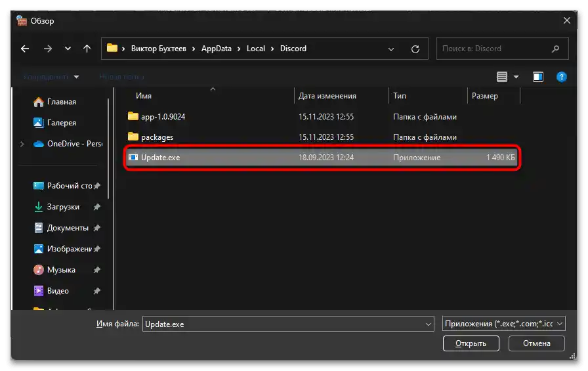Select AppData in the breadcrumb path
This screenshot has width=588, height=371.
click(x=217, y=49)
